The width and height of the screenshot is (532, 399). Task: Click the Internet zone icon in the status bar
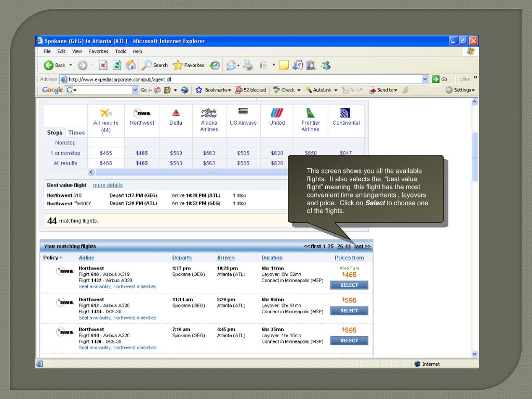coord(417,364)
